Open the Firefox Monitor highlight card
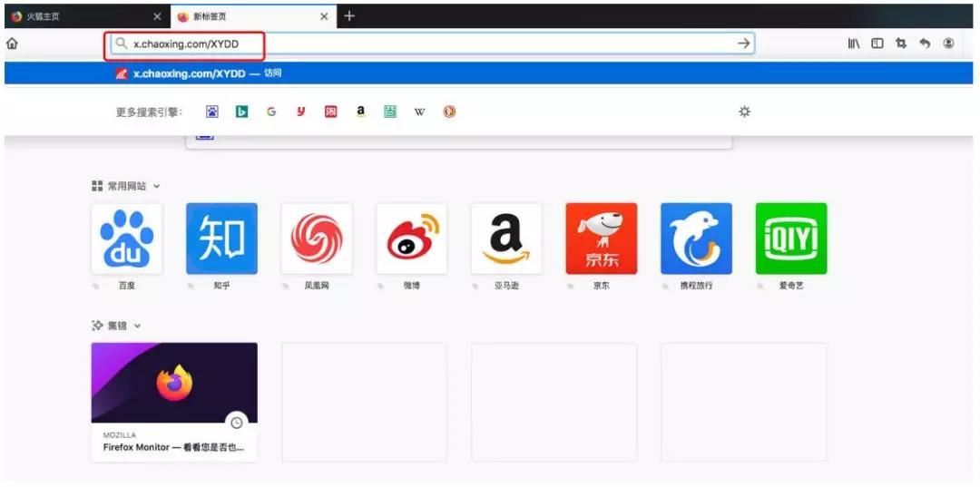 coord(174,402)
